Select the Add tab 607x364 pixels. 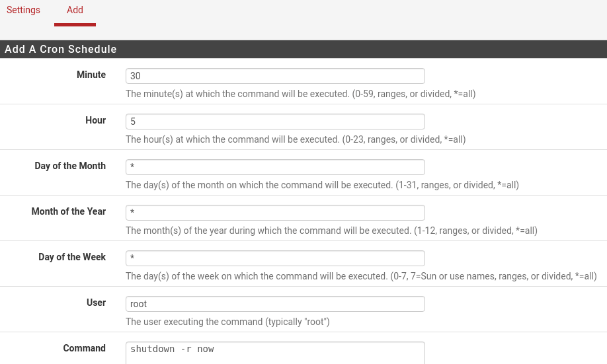tap(75, 11)
